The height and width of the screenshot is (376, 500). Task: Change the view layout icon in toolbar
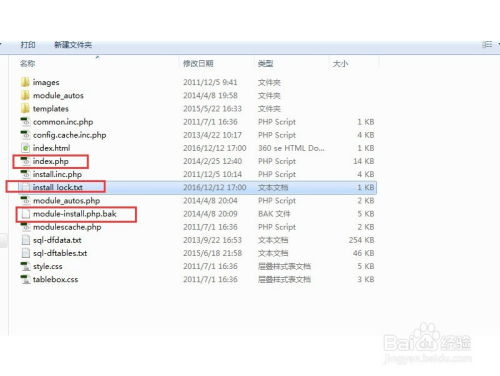click(487, 44)
